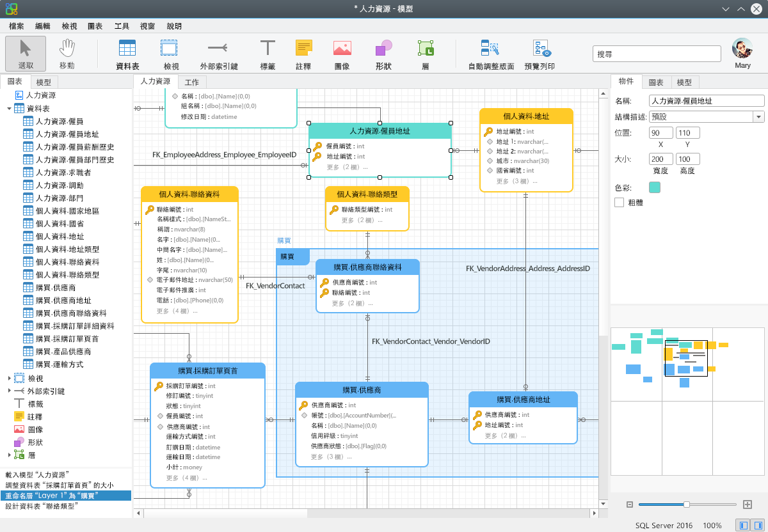This screenshot has height=532, width=768.
Task: Expand the 外部索引鍵 tree node
Action: (x=9, y=391)
